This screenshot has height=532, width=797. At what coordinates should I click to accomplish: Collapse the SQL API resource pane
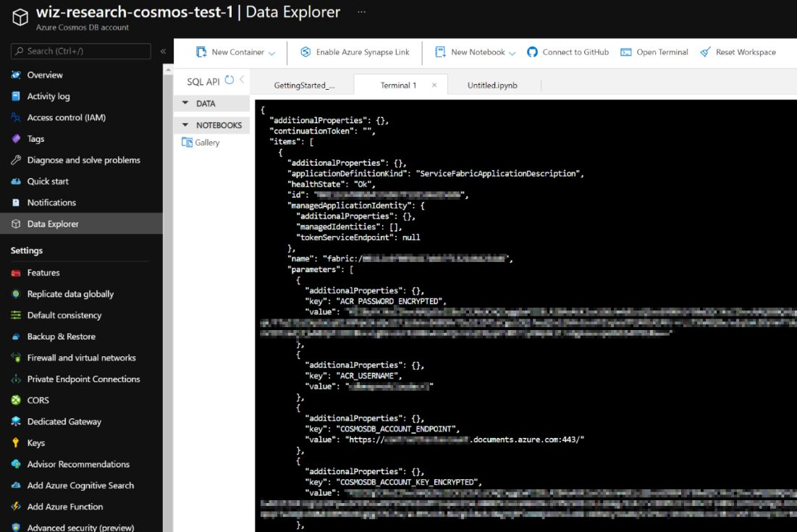[242, 80]
